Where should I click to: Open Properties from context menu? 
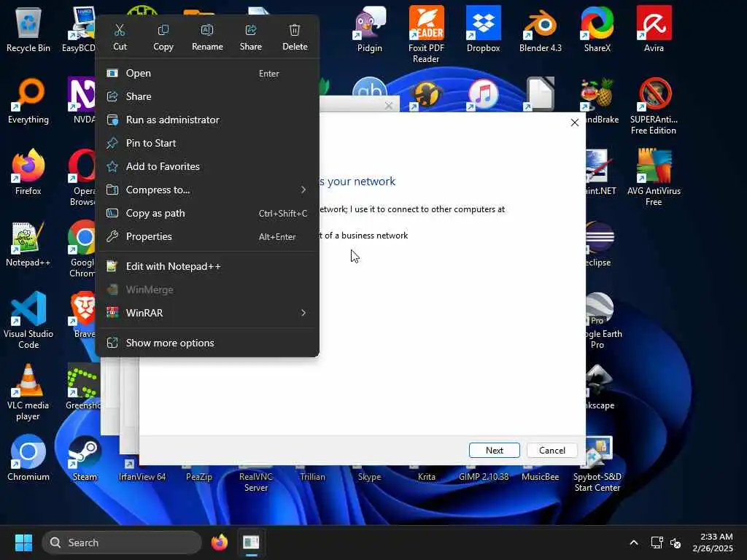click(207, 237)
